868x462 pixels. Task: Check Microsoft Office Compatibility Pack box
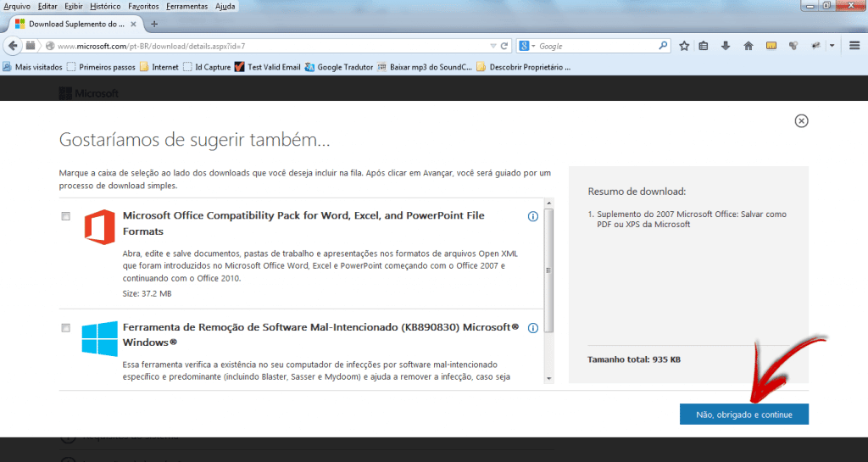click(66, 216)
